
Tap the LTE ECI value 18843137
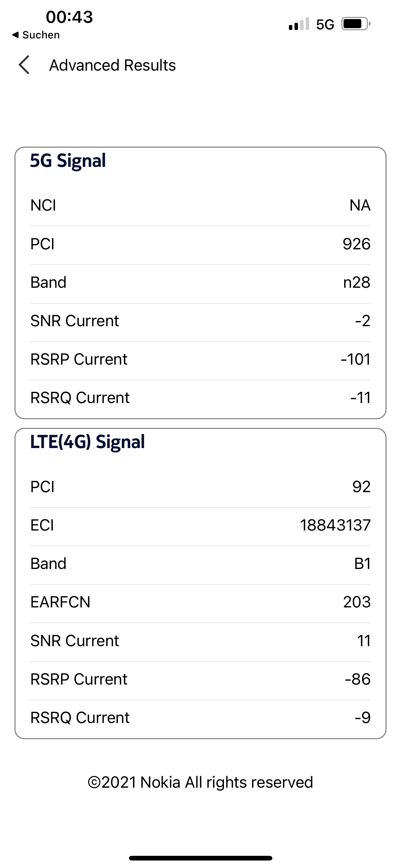[x=335, y=525]
